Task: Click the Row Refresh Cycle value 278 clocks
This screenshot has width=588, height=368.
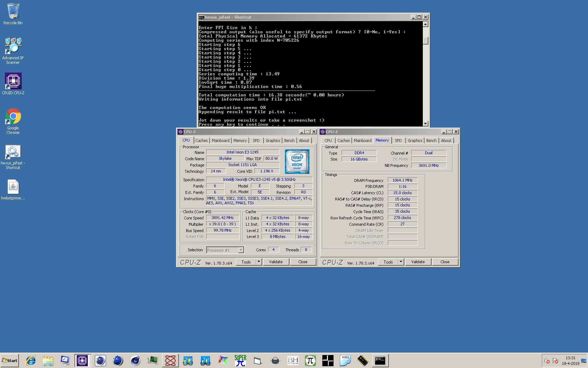Action: tap(402, 218)
